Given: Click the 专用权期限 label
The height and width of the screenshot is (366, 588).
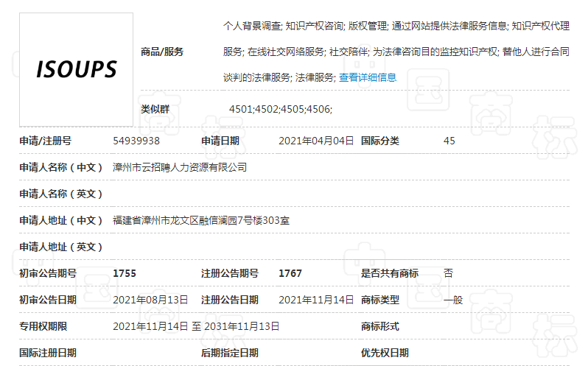Looking at the screenshot, I should (43, 327).
